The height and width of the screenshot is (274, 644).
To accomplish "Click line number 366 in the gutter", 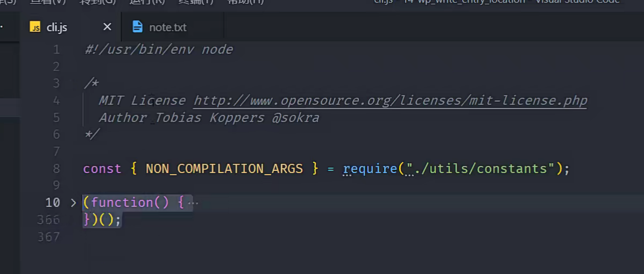I will coord(48,220).
